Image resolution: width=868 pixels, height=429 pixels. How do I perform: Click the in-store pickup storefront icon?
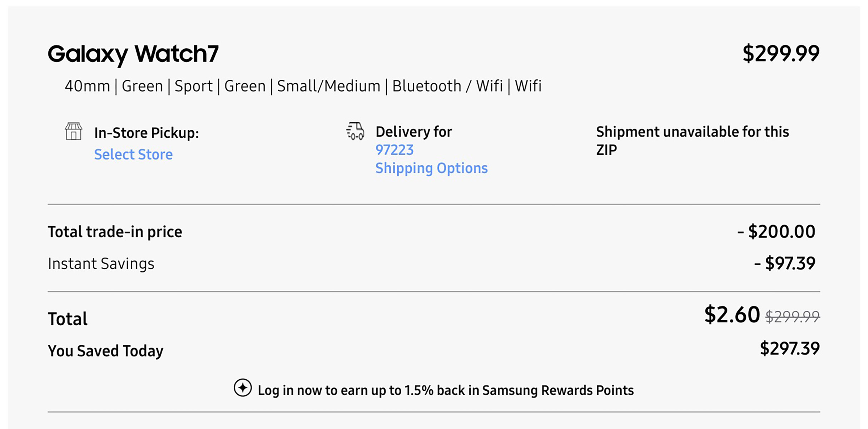tap(74, 131)
